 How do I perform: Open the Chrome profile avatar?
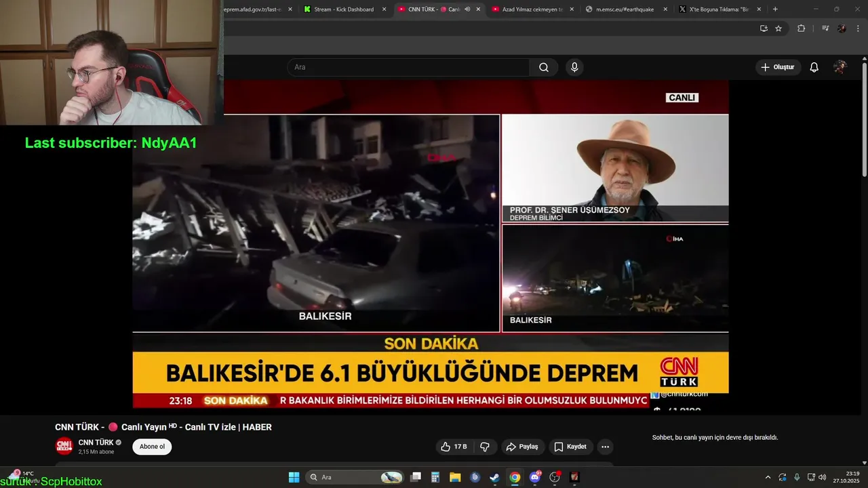click(x=842, y=28)
